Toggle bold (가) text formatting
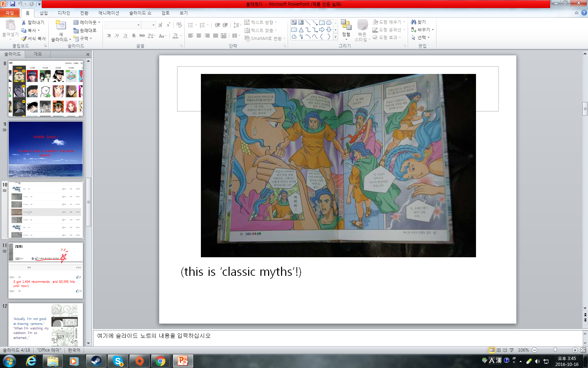The image size is (588, 368). pyautogui.click(x=109, y=36)
